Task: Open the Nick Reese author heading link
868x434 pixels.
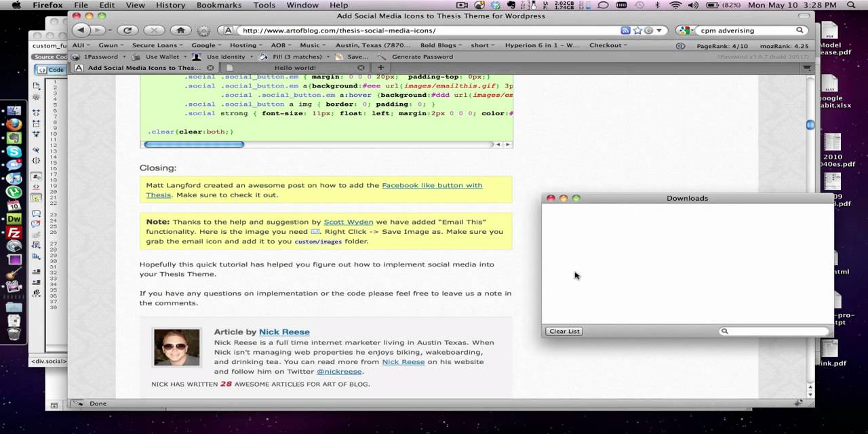Action: (284, 332)
